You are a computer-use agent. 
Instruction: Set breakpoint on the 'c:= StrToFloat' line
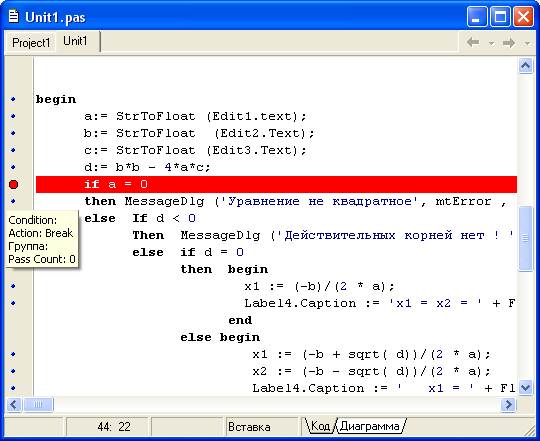13,150
